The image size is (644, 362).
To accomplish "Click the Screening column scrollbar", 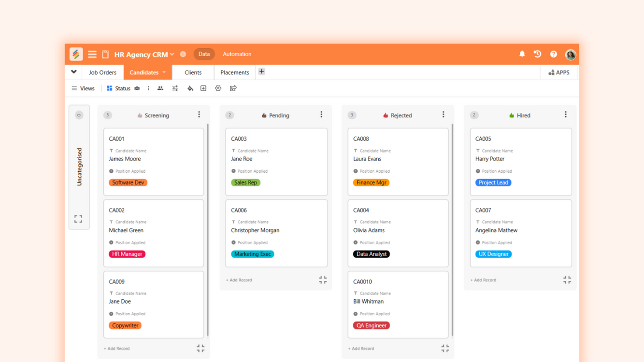I will (208, 230).
